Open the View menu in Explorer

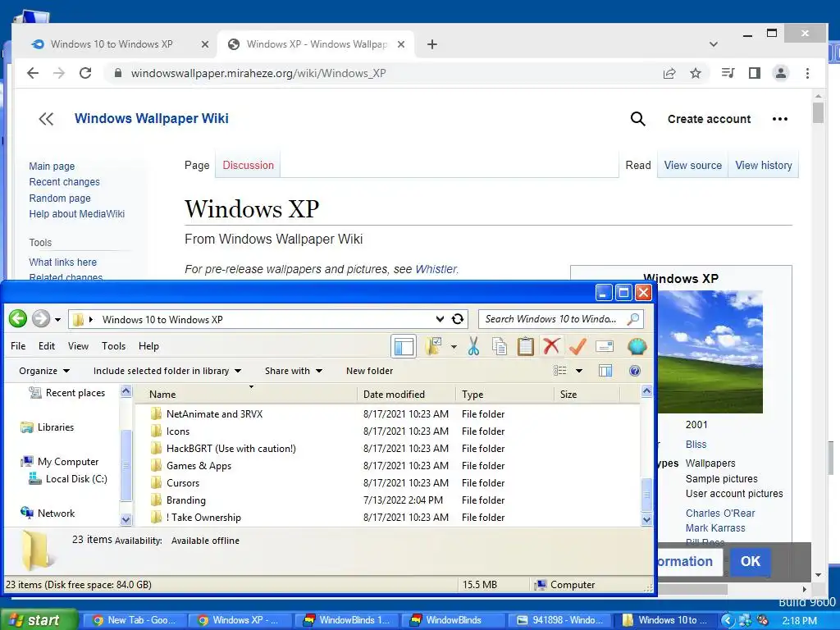(x=78, y=346)
